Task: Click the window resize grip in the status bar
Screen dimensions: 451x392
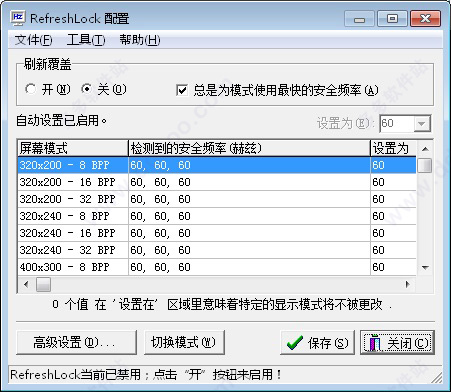Action: (x=437, y=377)
